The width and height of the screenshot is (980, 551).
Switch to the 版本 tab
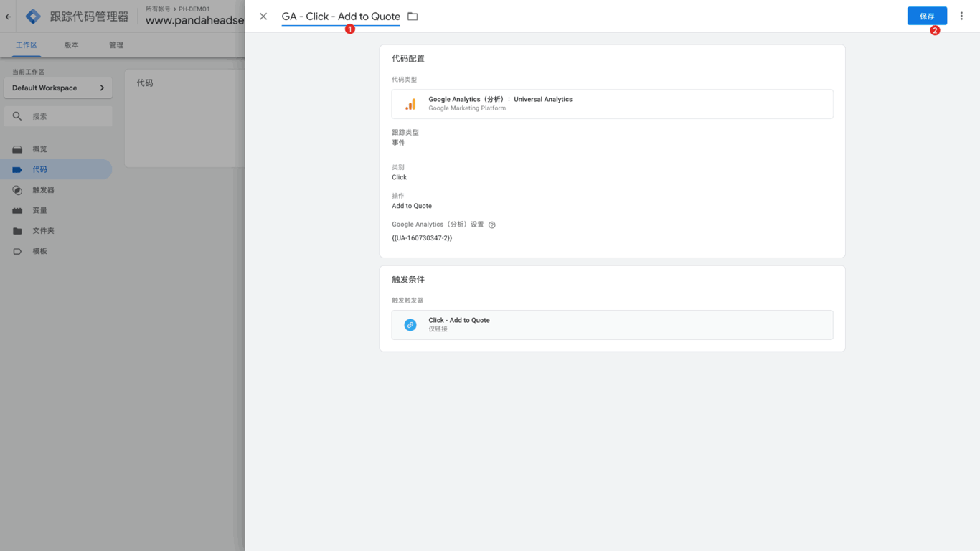(x=71, y=45)
